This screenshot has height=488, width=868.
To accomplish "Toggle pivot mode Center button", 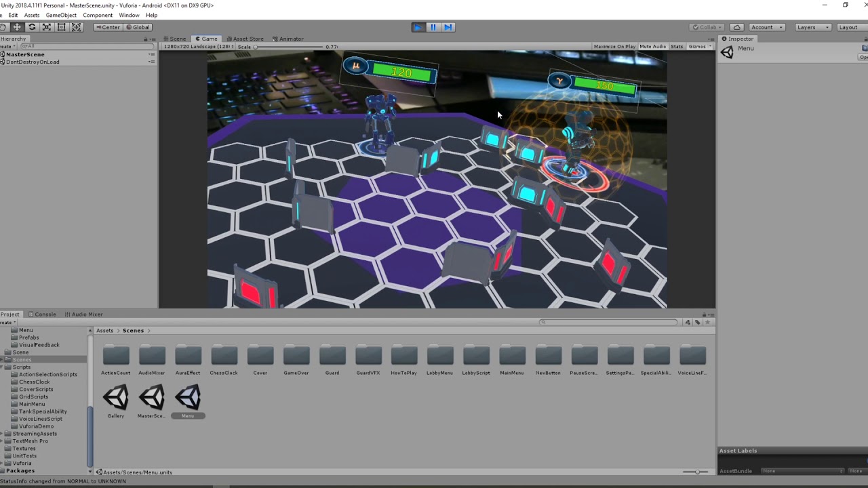I will click(x=107, y=27).
